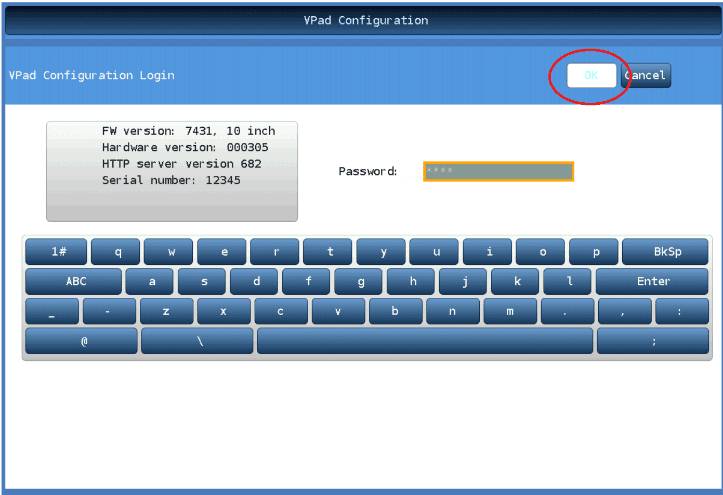Tap the letter z key
Image resolution: width=723 pixels, height=495 pixels.
(164, 312)
